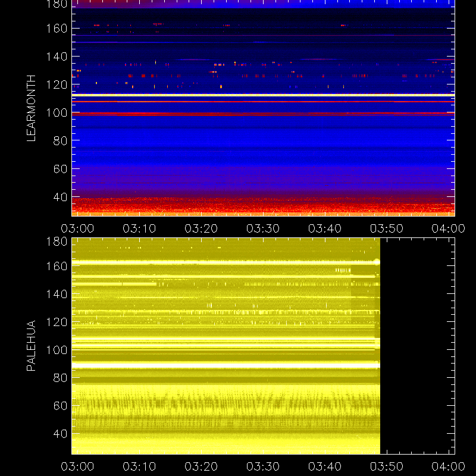The width and height of the screenshot is (476, 476).
Task: Click the 03:10 time label under Palehua plot
Action: 139,466
